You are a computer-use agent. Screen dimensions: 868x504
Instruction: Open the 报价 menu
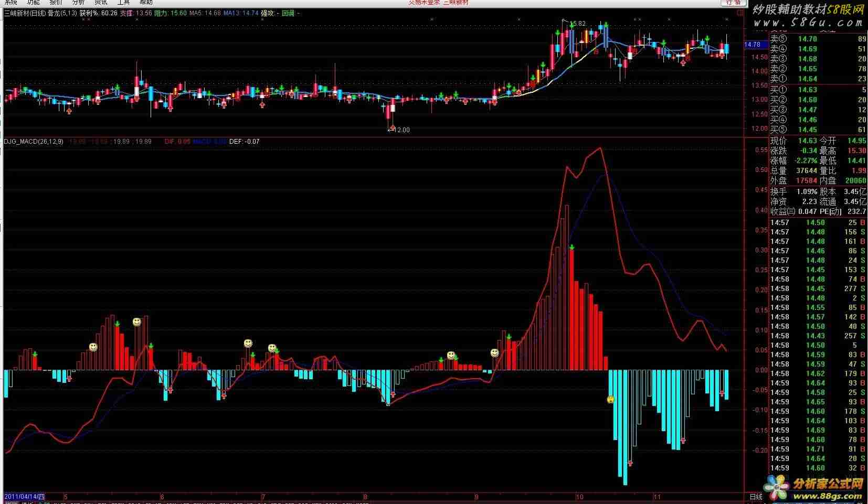click(56, 3)
